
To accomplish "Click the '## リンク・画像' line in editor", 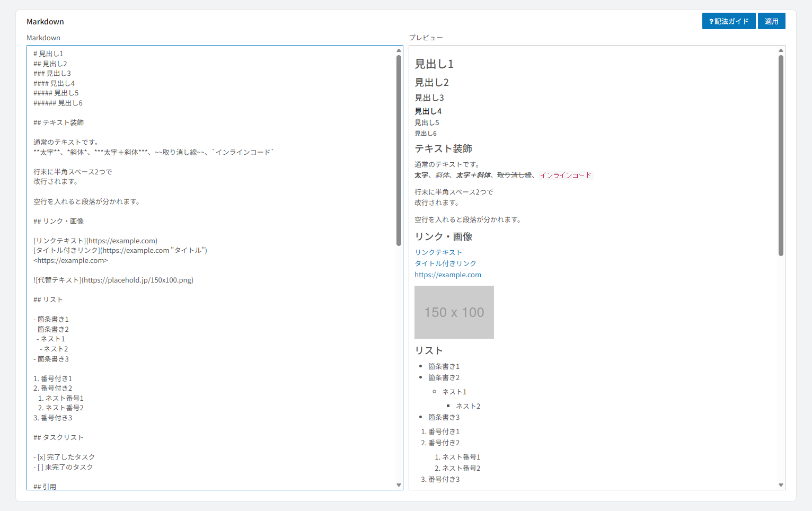I will [58, 221].
